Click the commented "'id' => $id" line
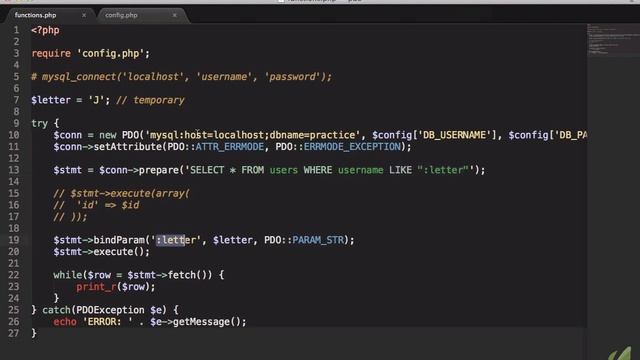 click(96, 205)
